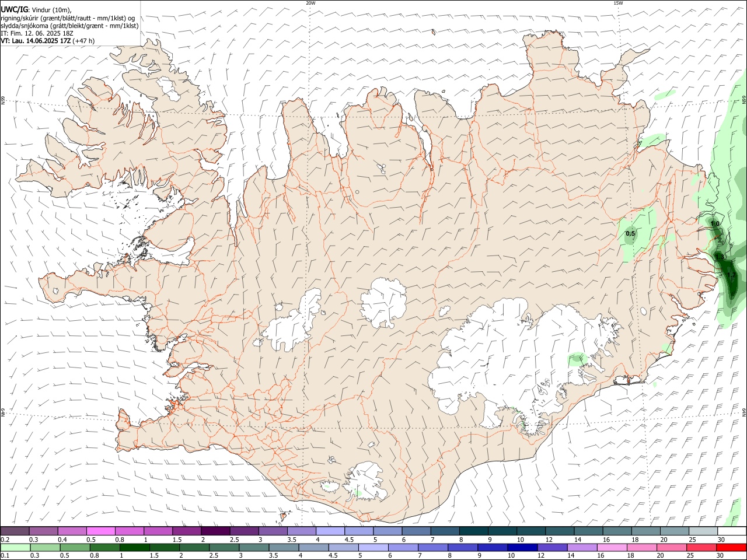Viewport: 747px width, 560px height.
Task: Pick the bright pink 0.5 swatch in top legend
Action: [x=100, y=531]
